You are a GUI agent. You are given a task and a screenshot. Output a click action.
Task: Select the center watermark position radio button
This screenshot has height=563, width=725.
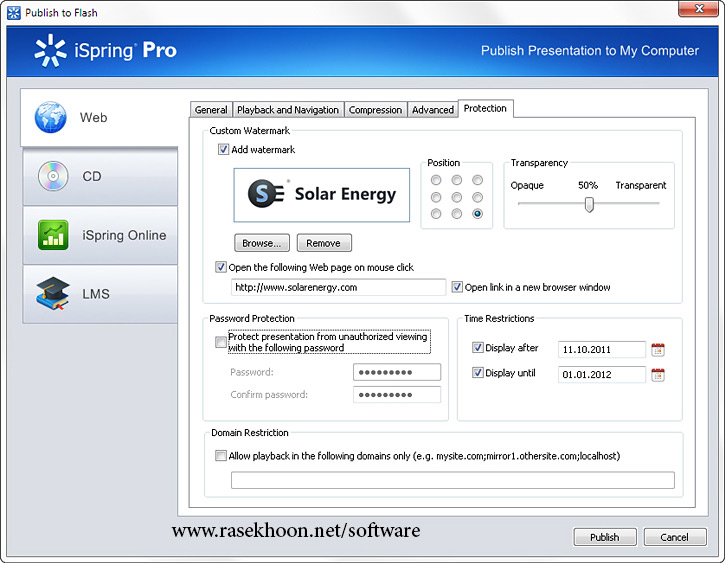(x=457, y=197)
